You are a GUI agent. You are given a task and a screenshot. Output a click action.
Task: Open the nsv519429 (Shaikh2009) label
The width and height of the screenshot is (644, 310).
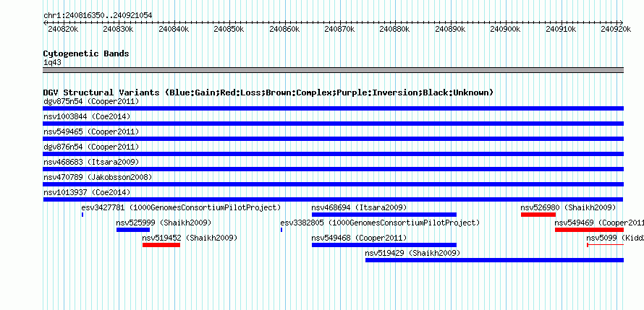(412, 253)
